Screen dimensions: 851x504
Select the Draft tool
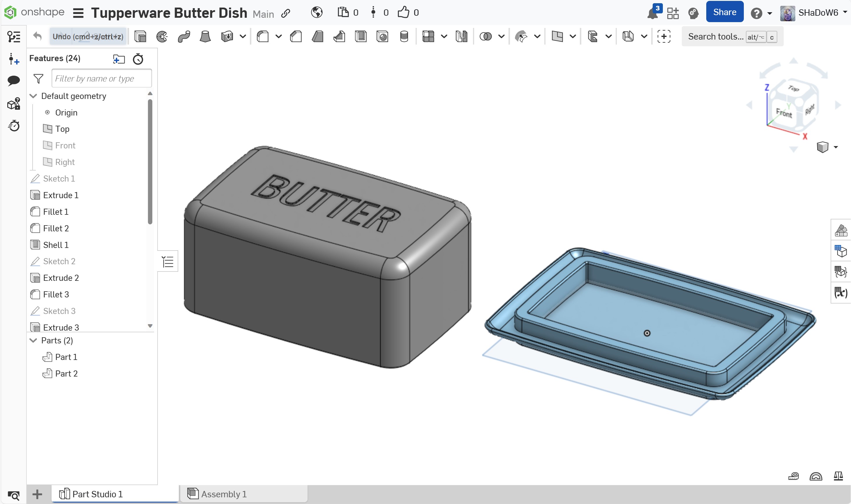tap(317, 36)
